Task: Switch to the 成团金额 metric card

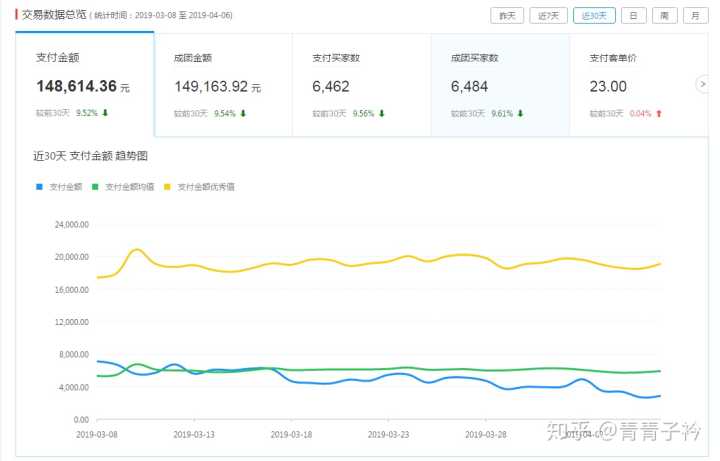Action: [x=223, y=84]
